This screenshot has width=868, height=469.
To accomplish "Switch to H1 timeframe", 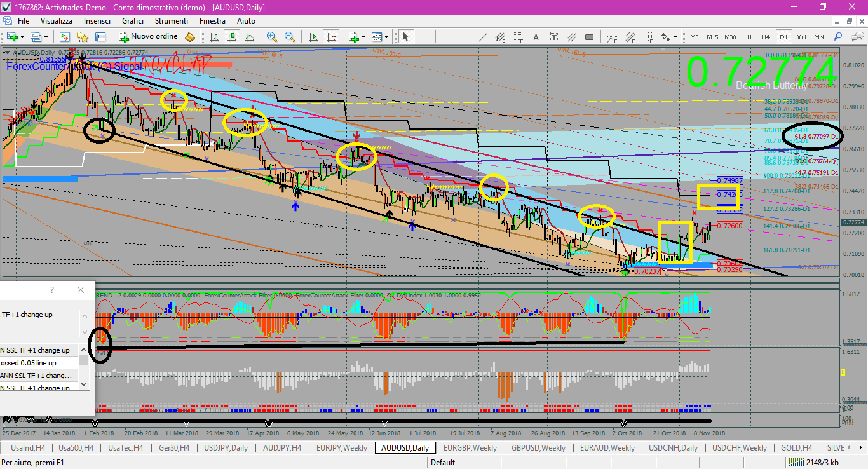I will pyautogui.click(x=748, y=37).
